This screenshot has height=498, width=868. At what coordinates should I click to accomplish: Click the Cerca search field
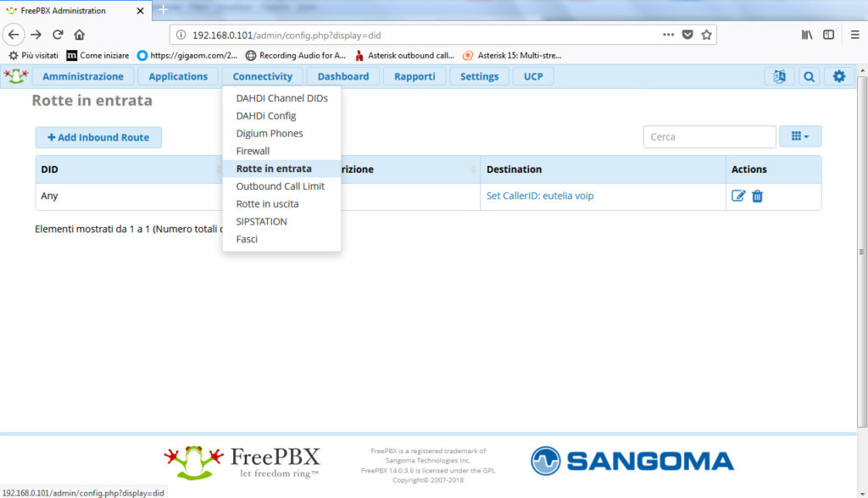(x=709, y=136)
